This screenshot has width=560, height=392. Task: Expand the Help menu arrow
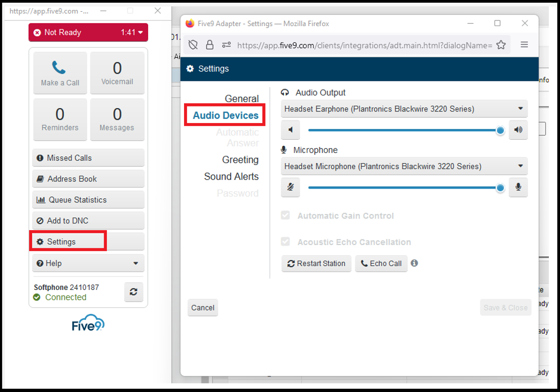click(x=136, y=263)
